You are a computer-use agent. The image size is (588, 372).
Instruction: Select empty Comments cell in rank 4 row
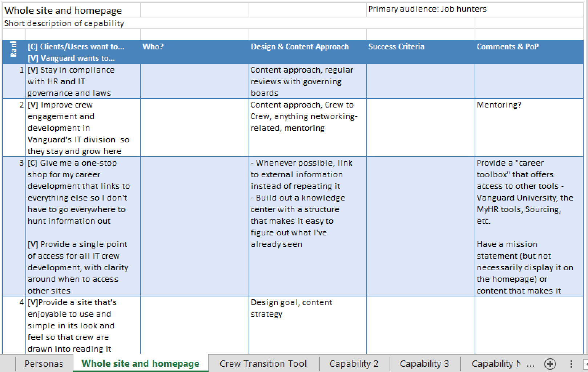click(529, 325)
